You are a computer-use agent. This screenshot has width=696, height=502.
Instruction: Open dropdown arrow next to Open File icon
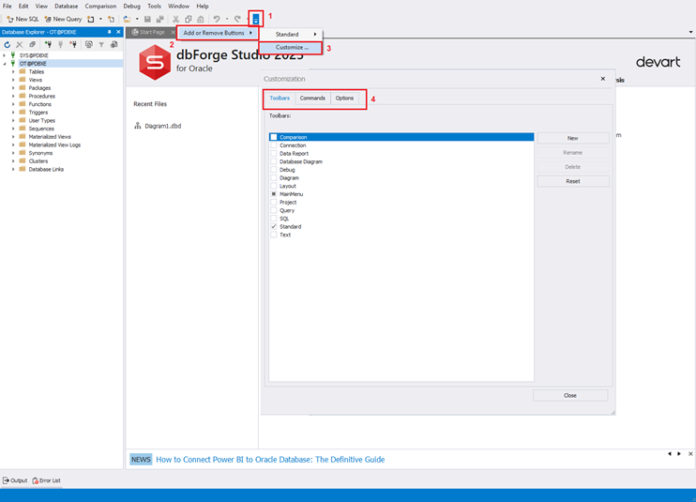(137, 19)
